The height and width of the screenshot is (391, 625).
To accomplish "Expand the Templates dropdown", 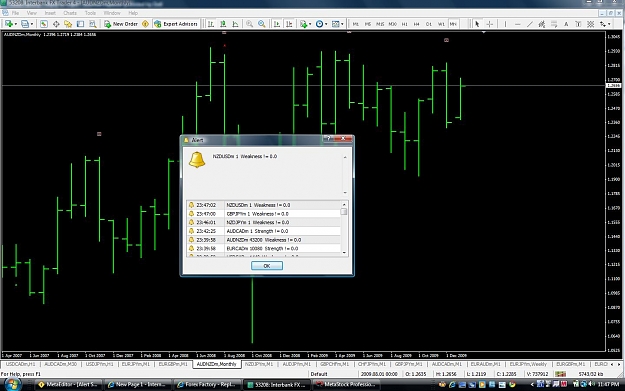I will (338, 24).
